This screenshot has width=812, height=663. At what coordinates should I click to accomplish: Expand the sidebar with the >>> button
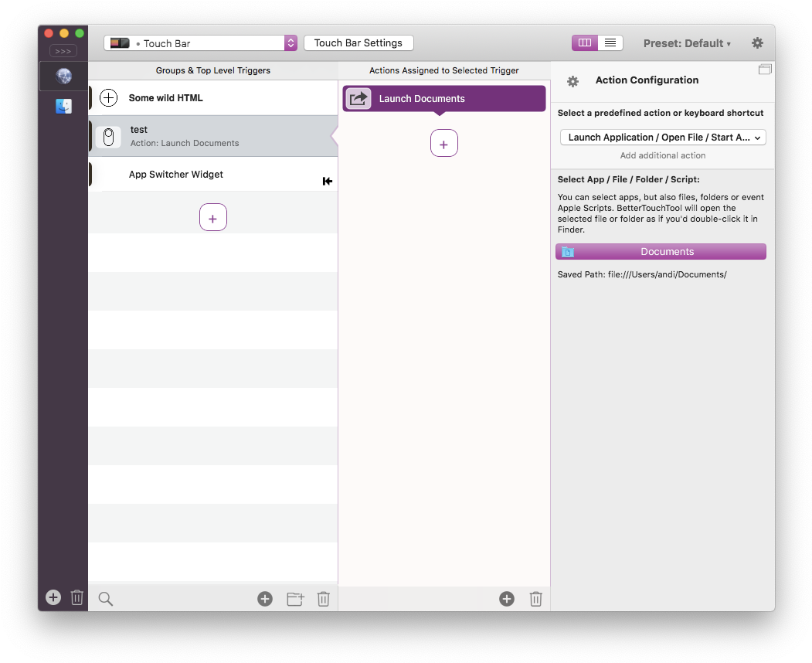[x=63, y=51]
